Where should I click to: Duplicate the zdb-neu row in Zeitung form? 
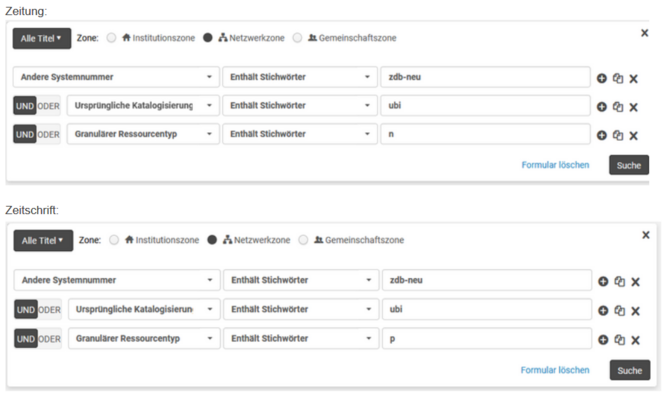point(618,78)
